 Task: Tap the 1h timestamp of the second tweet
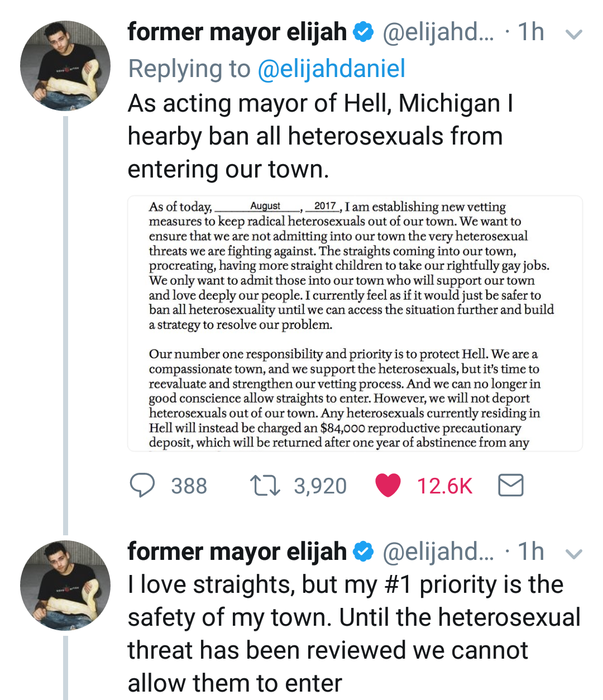(x=531, y=552)
